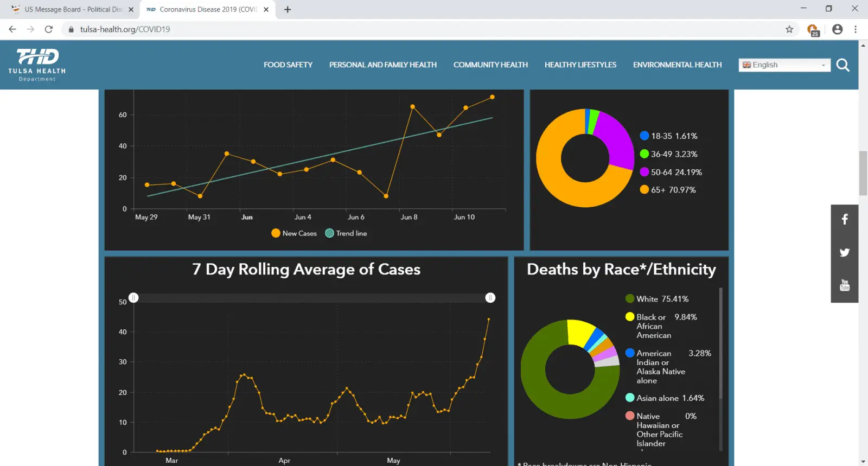Viewport: 868px width, 466px height.
Task: Open the English language dropdown
Action: (x=784, y=65)
